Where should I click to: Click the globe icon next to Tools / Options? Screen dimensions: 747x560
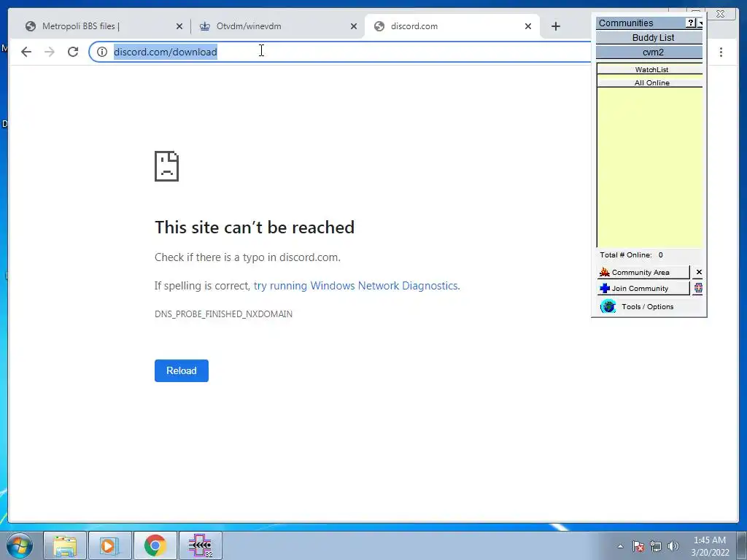point(608,306)
